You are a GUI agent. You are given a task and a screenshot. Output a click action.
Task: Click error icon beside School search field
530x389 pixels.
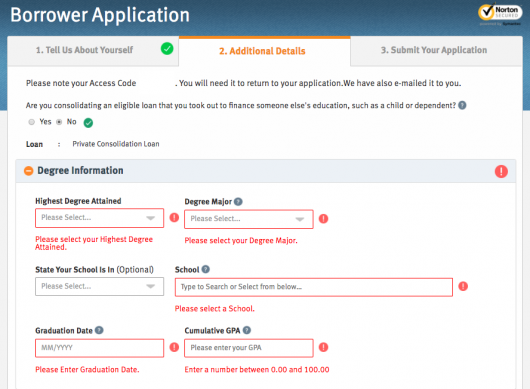[463, 286]
